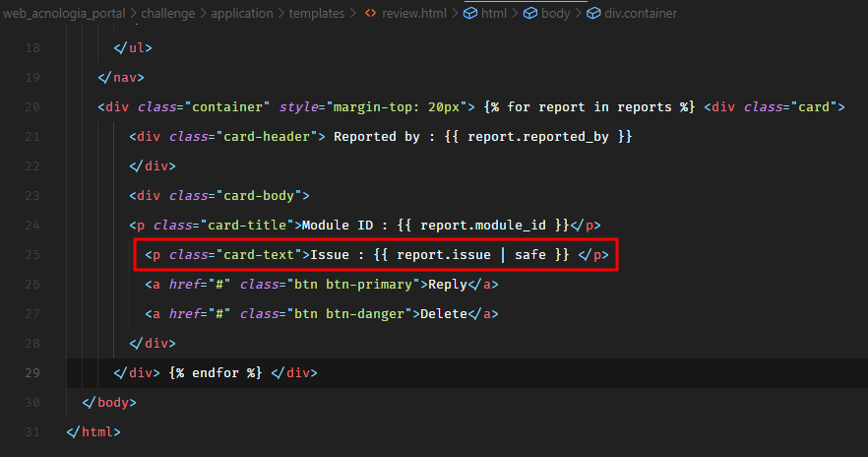Click the HTML file icon beside review.html
The width and height of the screenshot is (868, 457).
point(371,14)
